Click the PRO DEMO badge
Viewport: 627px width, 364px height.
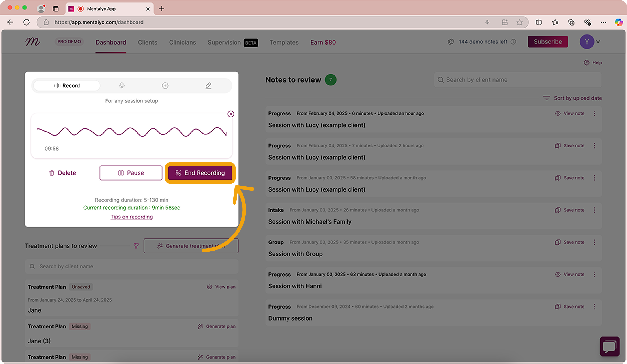69,42
